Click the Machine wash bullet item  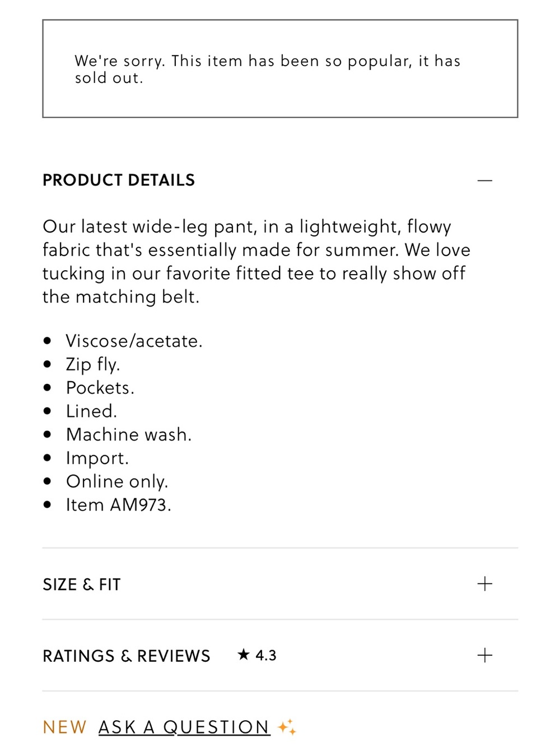click(129, 434)
